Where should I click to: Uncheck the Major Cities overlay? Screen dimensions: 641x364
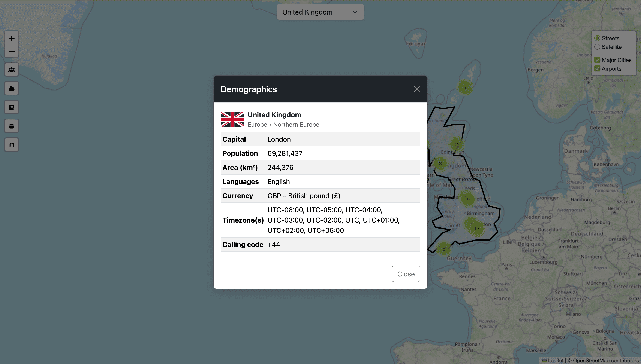597,60
